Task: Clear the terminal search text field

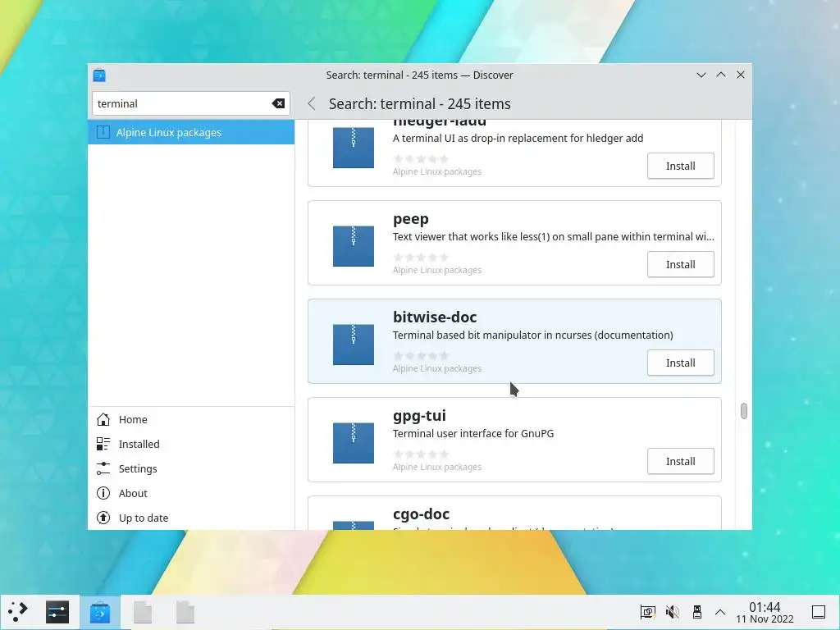Action: coord(278,103)
